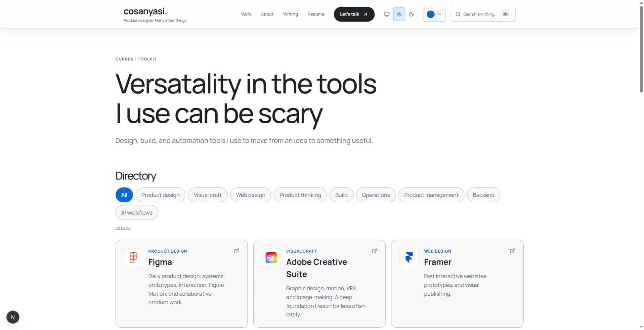The height and width of the screenshot is (330, 644).
Task: Click the Figma logo icon
Action: pos(133,257)
